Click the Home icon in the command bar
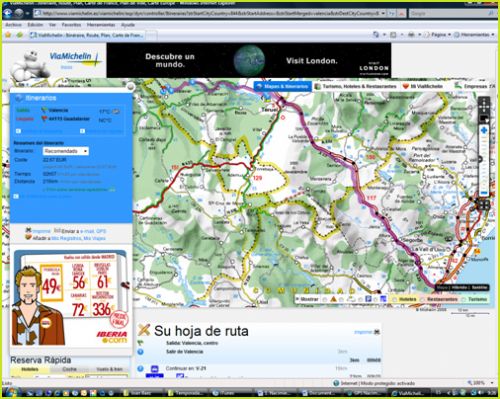 376,34
